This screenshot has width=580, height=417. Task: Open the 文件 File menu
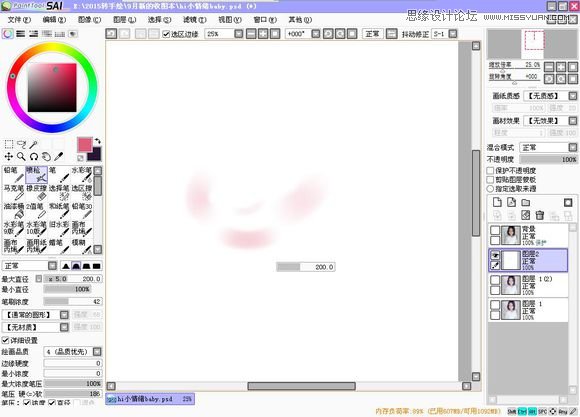point(19,20)
